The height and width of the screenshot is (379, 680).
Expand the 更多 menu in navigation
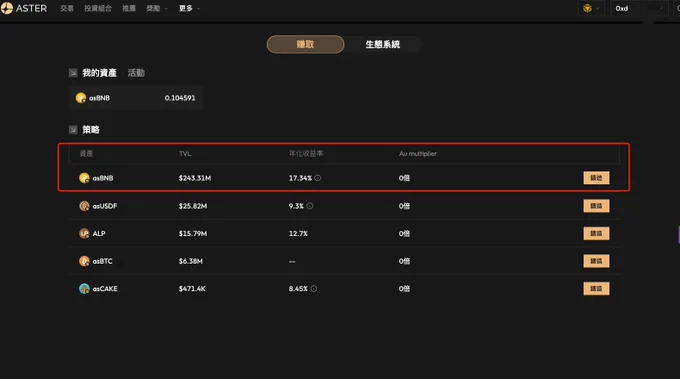[x=190, y=8]
